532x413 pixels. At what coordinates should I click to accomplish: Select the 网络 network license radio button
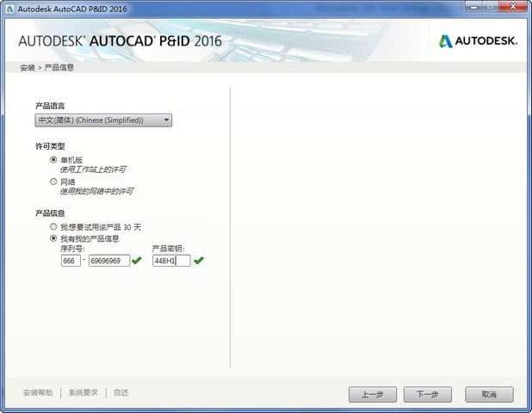click(x=53, y=182)
